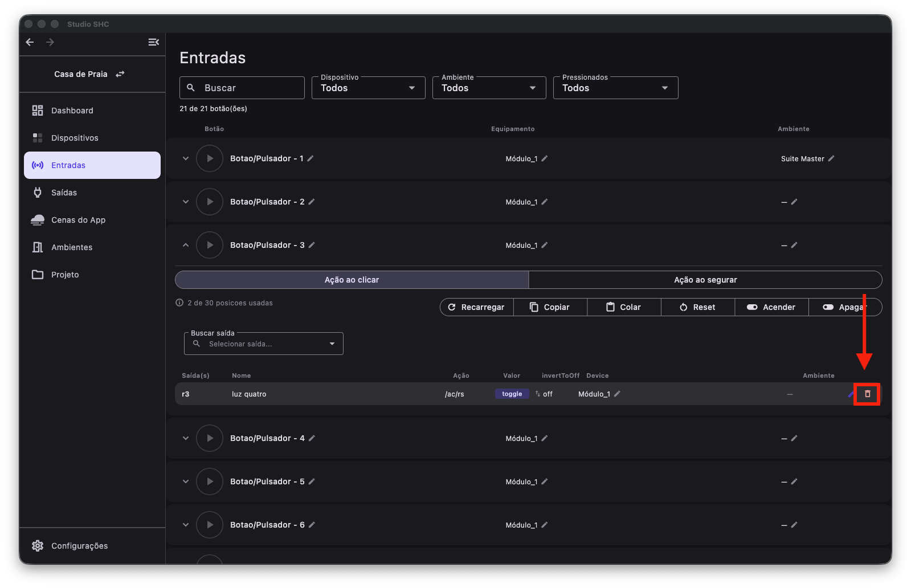Click the Acender toggle button

pyautogui.click(x=771, y=307)
